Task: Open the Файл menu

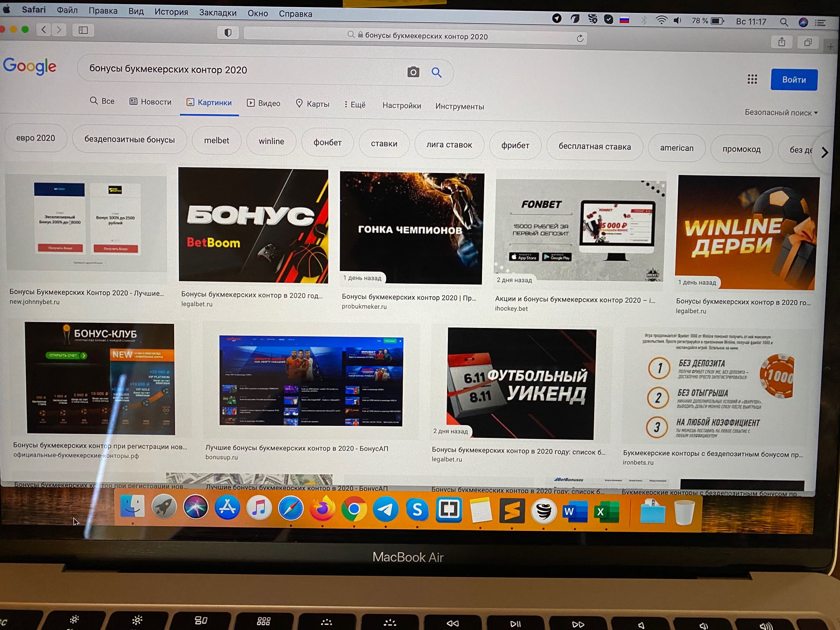Action: point(67,10)
